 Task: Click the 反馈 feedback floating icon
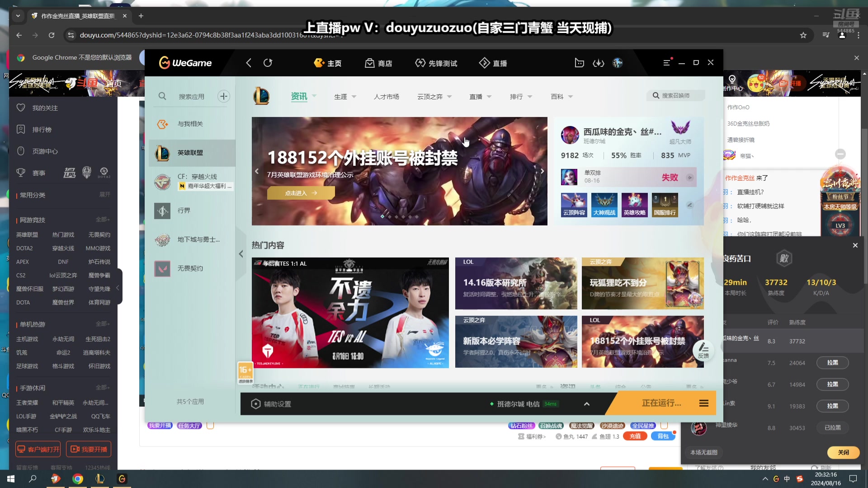coord(703,350)
